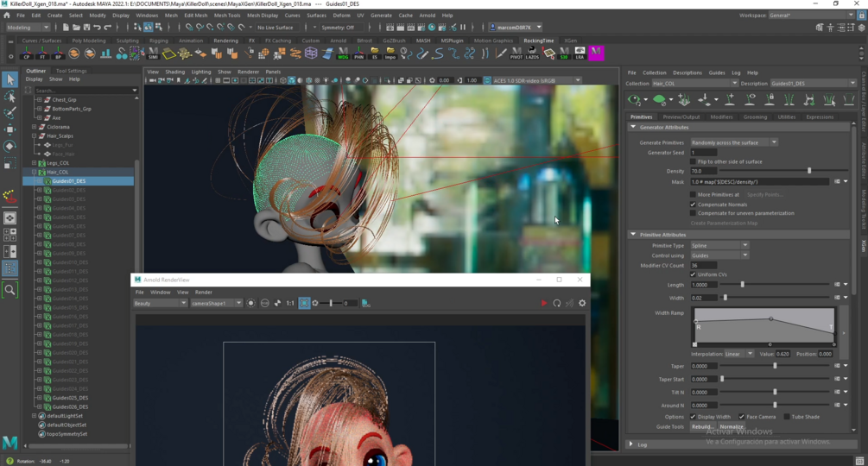Open the Description Guides01_DES dropdown

tap(814, 84)
